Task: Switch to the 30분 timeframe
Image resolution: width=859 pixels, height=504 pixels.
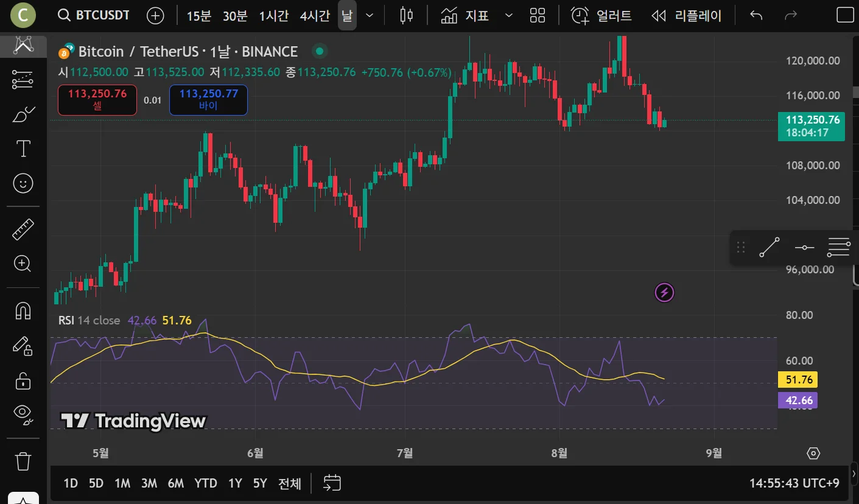Action: (235, 16)
